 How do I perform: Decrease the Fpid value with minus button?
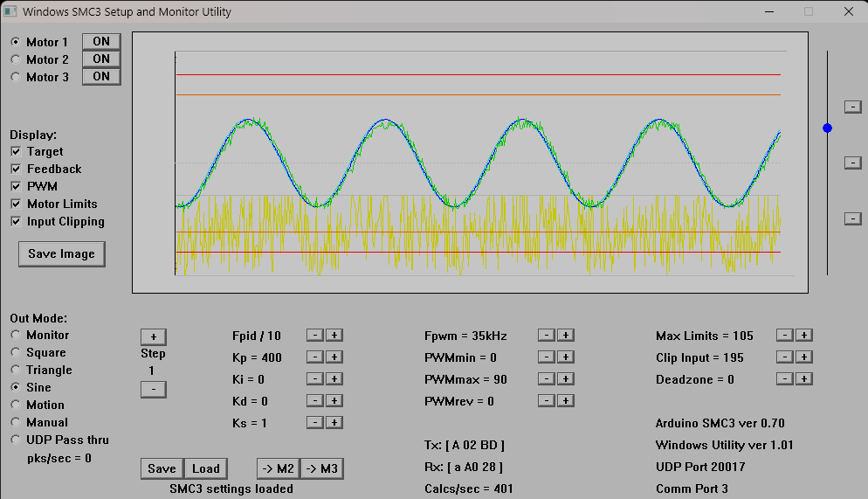pos(315,335)
